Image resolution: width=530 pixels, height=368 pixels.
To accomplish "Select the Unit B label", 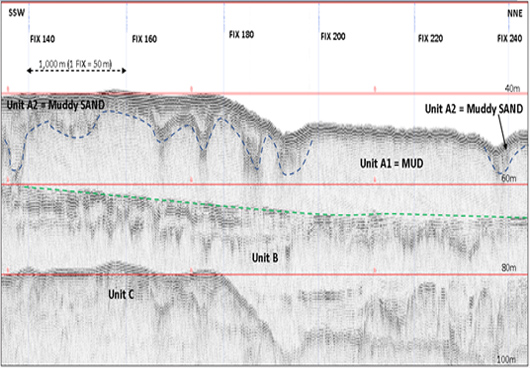I will click(265, 258).
